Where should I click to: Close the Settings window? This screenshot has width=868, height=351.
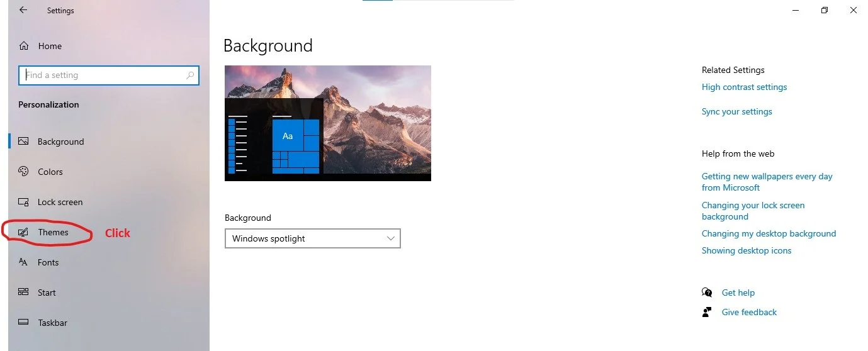click(854, 10)
